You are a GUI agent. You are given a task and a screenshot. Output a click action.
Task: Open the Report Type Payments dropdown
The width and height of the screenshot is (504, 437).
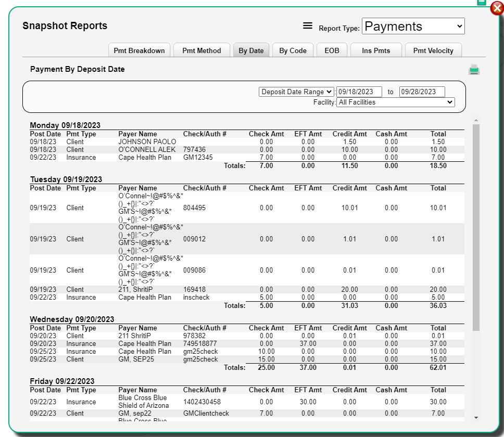click(413, 26)
